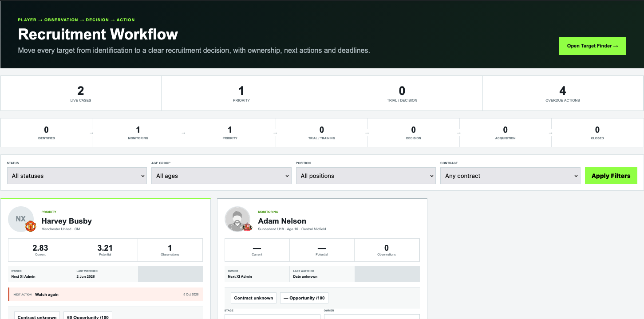Click Adam Nelson's profile photo
Image resolution: width=644 pixels, height=319 pixels.
[237, 219]
